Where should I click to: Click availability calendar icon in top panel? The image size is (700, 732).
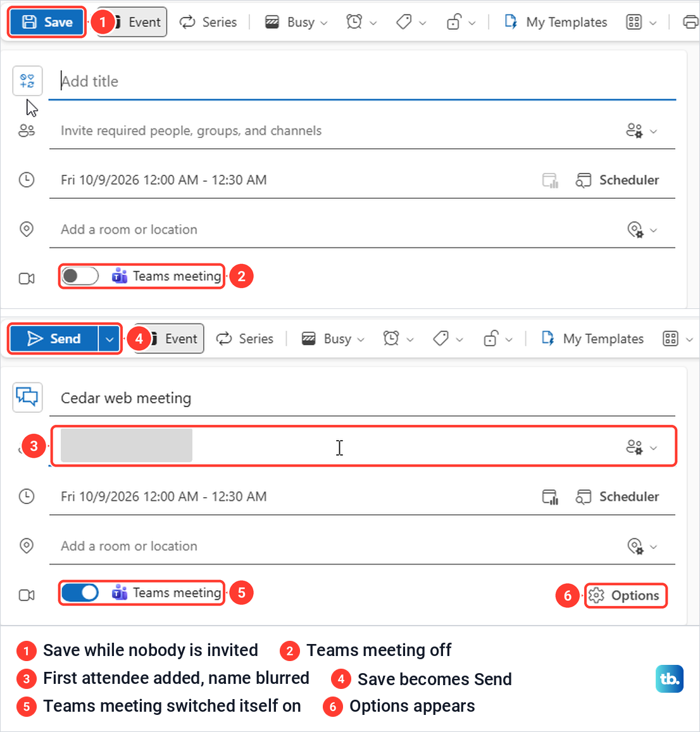click(x=550, y=180)
